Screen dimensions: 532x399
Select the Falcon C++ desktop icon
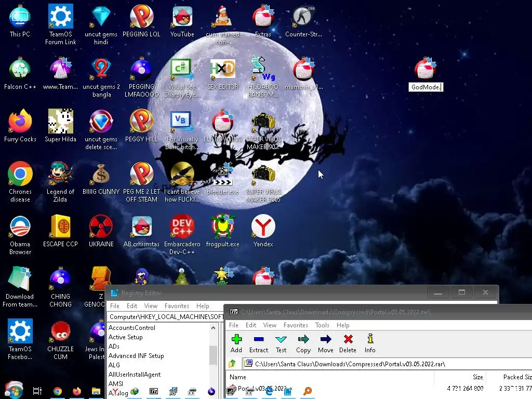(x=20, y=73)
